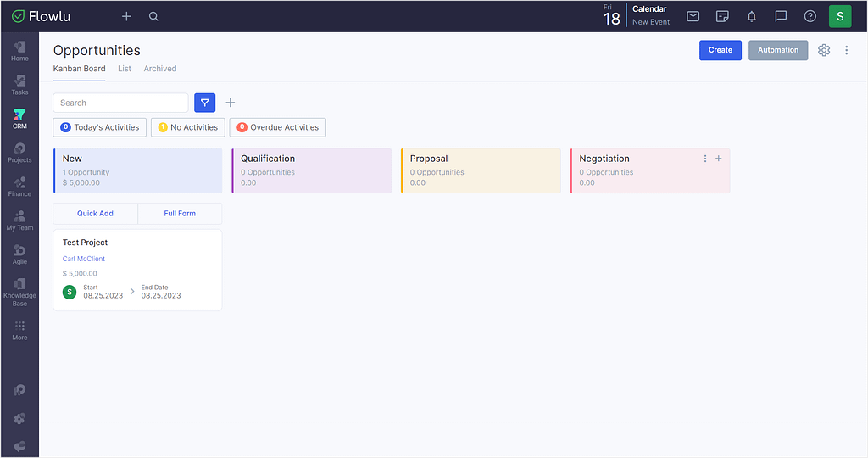868x458 pixels.
Task: Open Opportunities settings gear icon
Action: pyautogui.click(x=824, y=50)
